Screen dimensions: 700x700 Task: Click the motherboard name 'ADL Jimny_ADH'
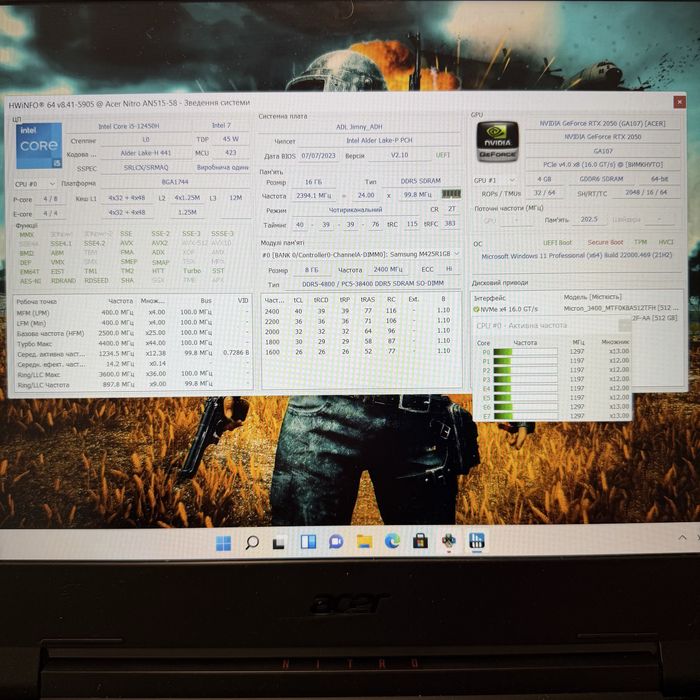click(359, 127)
